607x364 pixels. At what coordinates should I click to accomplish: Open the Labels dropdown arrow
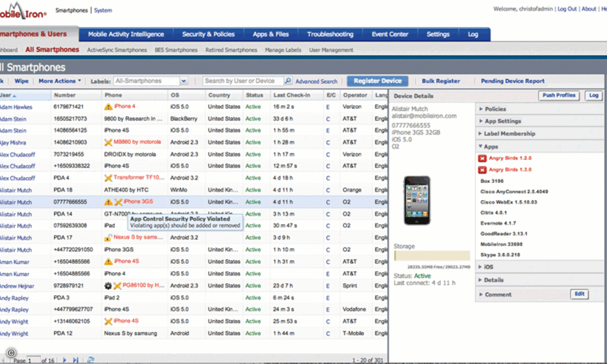(x=184, y=81)
